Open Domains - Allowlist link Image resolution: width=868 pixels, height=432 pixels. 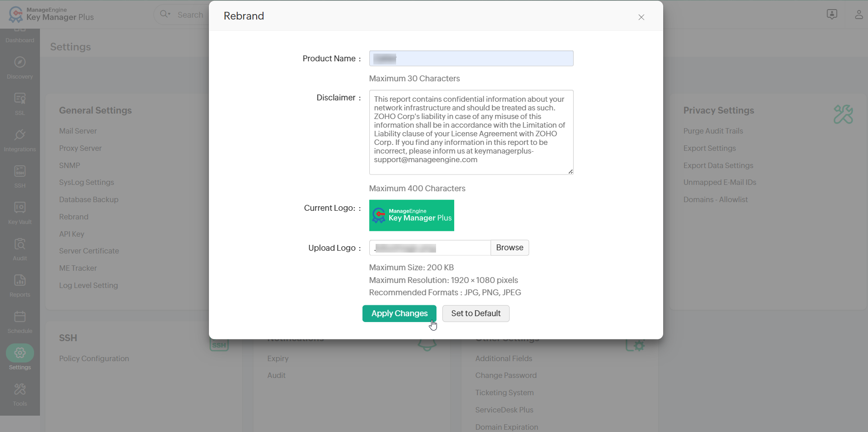pos(715,199)
